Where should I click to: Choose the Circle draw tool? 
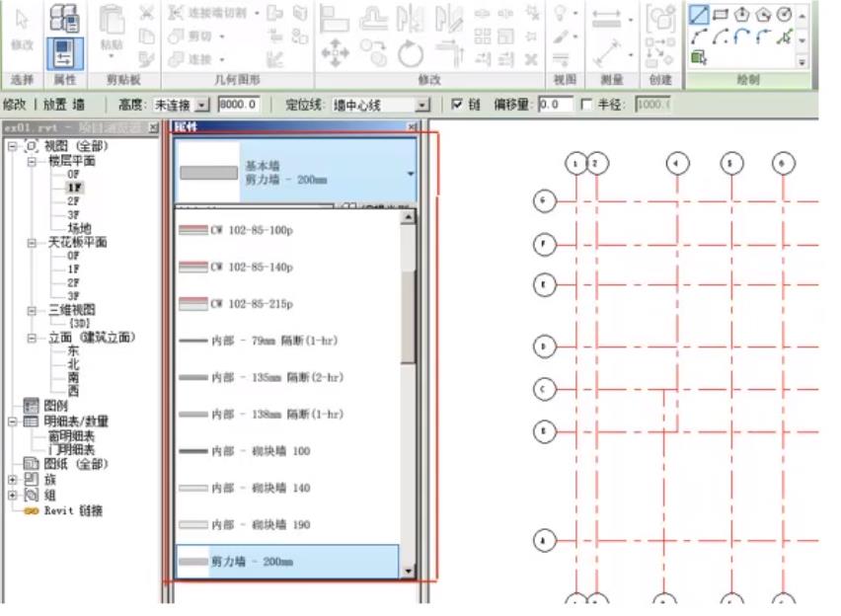tap(784, 15)
